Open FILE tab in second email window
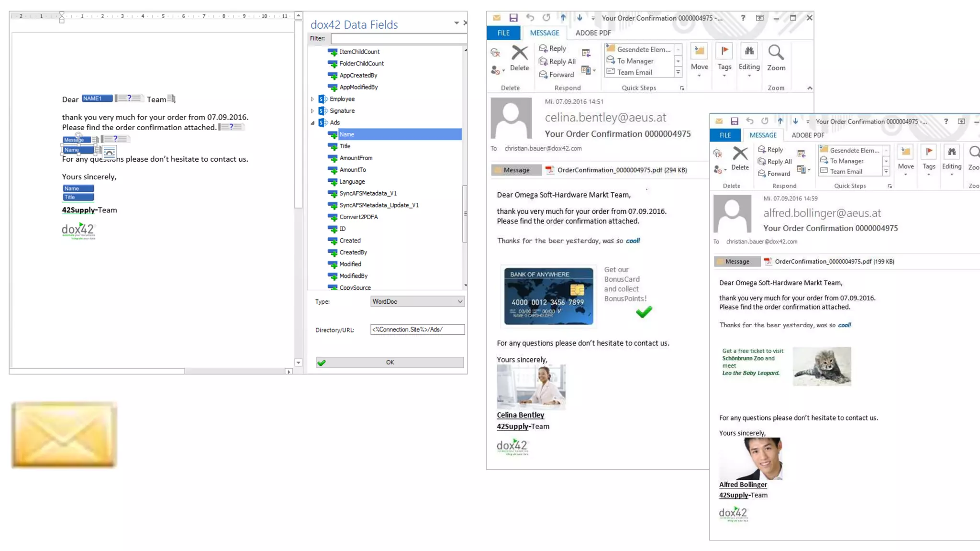This screenshot has width=980, height=551. click(x=725, y=135)
